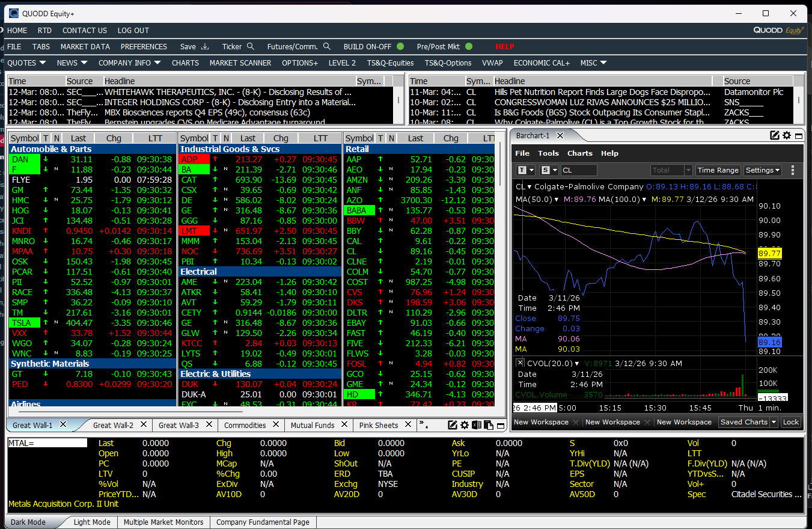Open the chart three-dot overflow menu

click(x=793, y=170)
